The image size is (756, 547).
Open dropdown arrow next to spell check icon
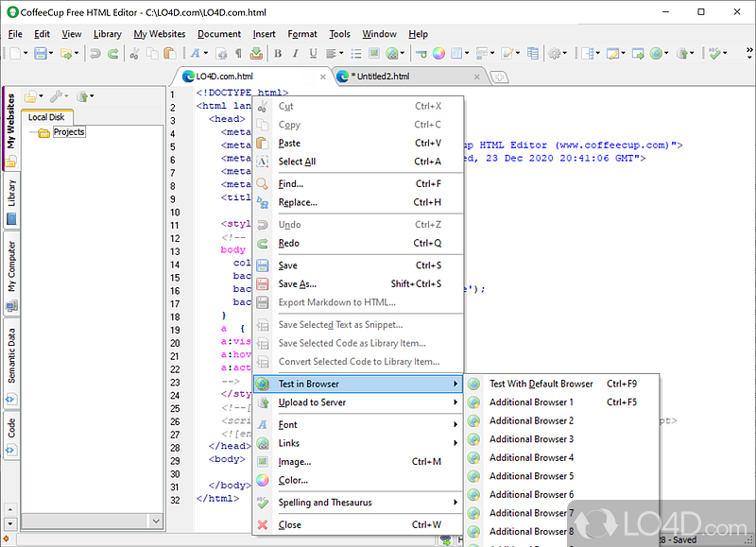pos(725,53)
